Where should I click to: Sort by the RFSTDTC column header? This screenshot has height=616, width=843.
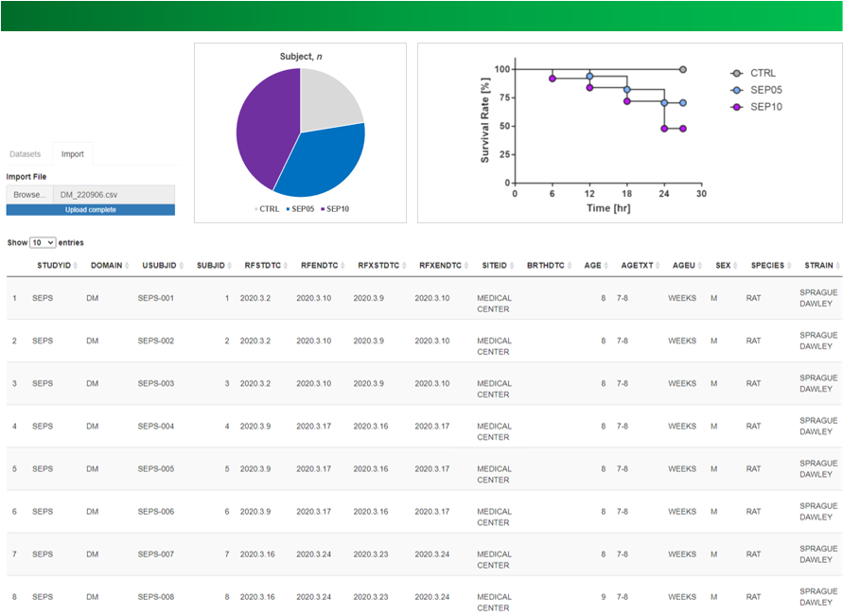tap(261, 265)
